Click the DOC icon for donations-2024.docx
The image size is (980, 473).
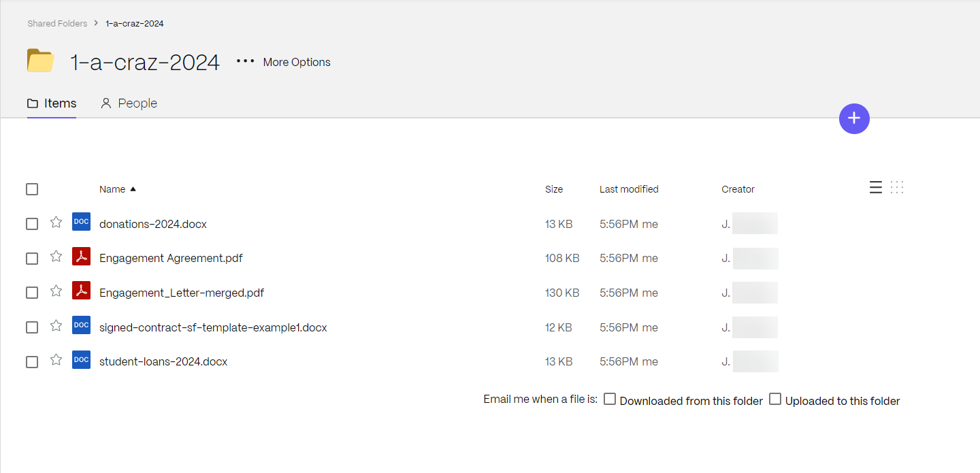pos(81,222)
